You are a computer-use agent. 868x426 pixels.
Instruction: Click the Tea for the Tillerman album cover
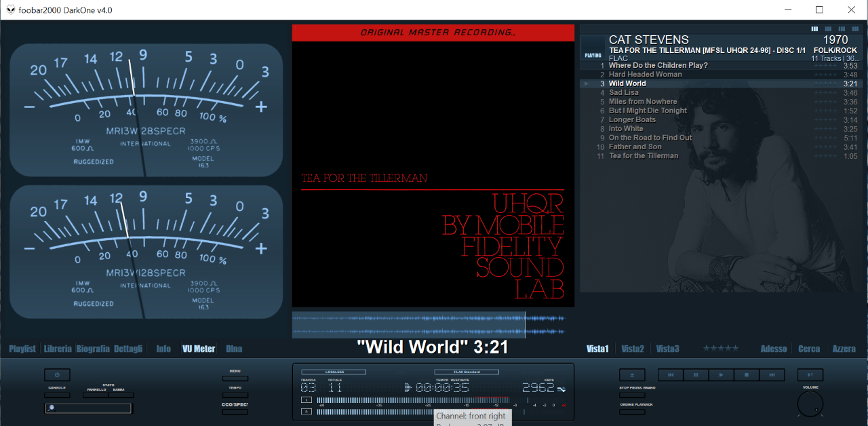click(433, 166)
